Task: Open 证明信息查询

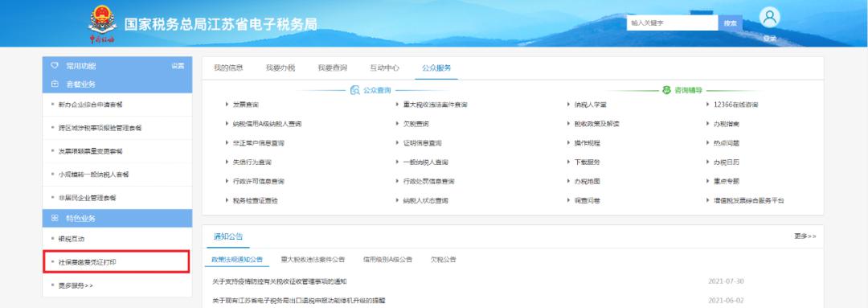Action: coord(423,143)
